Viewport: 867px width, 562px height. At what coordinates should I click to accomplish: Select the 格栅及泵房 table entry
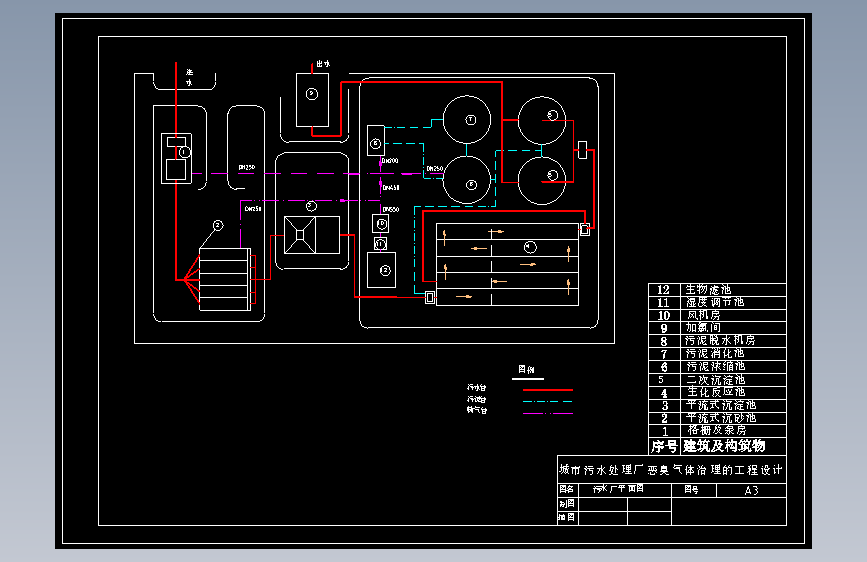pyautogui.click(x=717, y=430)
